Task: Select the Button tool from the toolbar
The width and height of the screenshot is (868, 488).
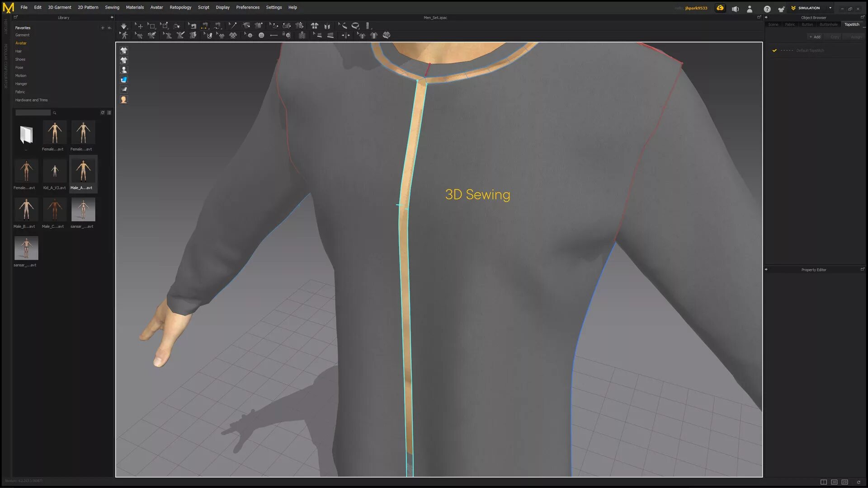Action: (262, 35)
